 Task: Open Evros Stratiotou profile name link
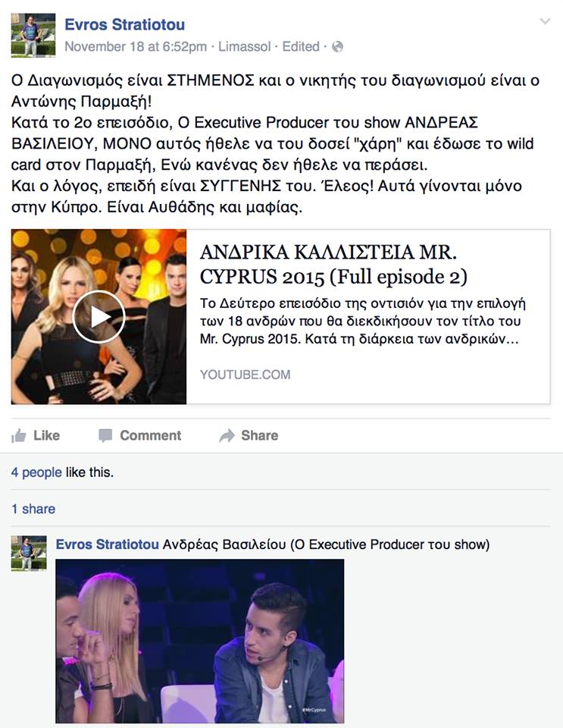coord(124,24)
